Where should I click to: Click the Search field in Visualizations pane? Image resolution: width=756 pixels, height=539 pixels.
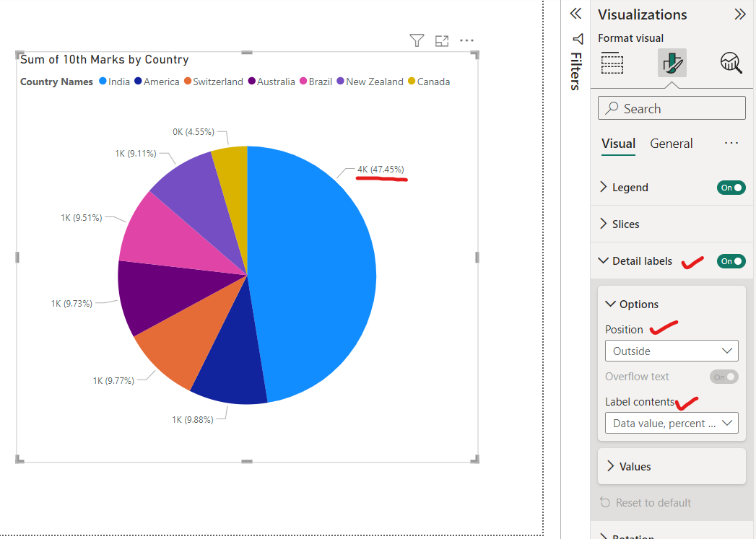[x=671, y=108]
